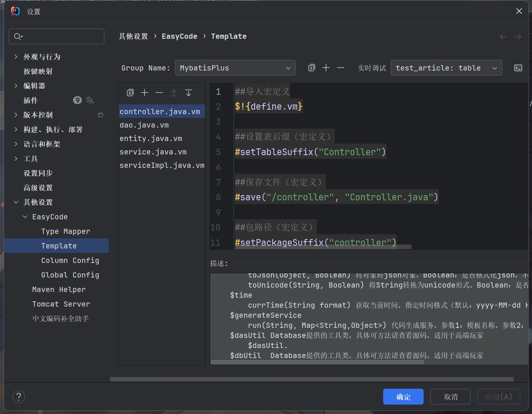Viewport: 532px width, 414px height.
Task: Remove the group with minus icon
Action: click(340, 68)
